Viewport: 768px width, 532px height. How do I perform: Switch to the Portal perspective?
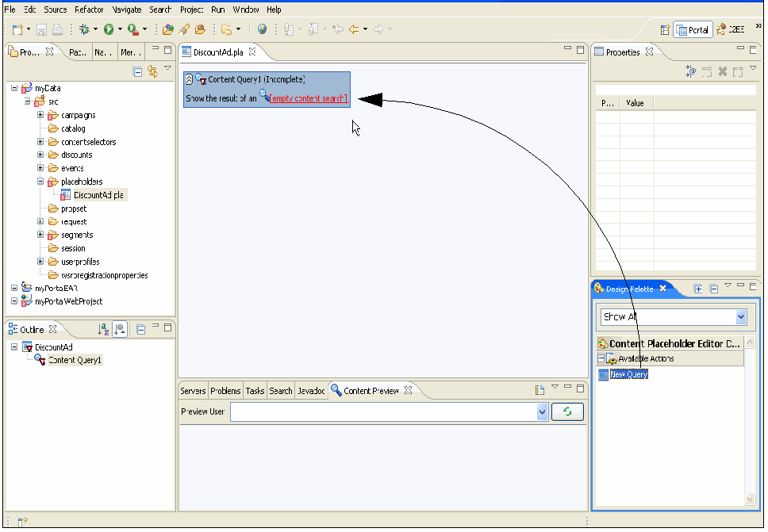tap(693, 30)
